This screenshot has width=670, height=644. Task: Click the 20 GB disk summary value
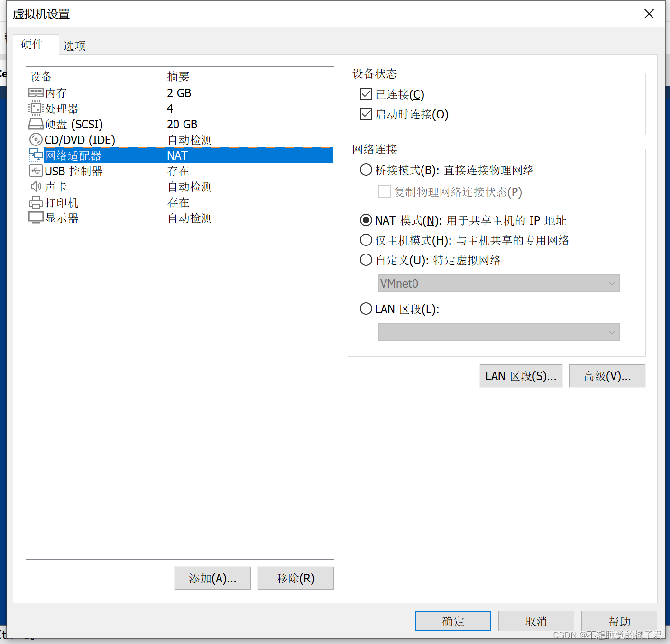tap(182, 124)
